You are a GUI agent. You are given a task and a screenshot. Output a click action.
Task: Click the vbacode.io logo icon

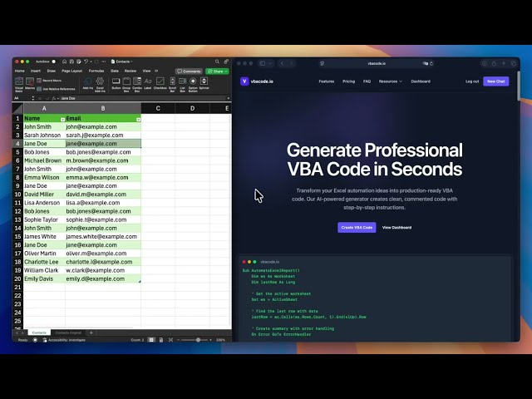click(x=244, y=81)
